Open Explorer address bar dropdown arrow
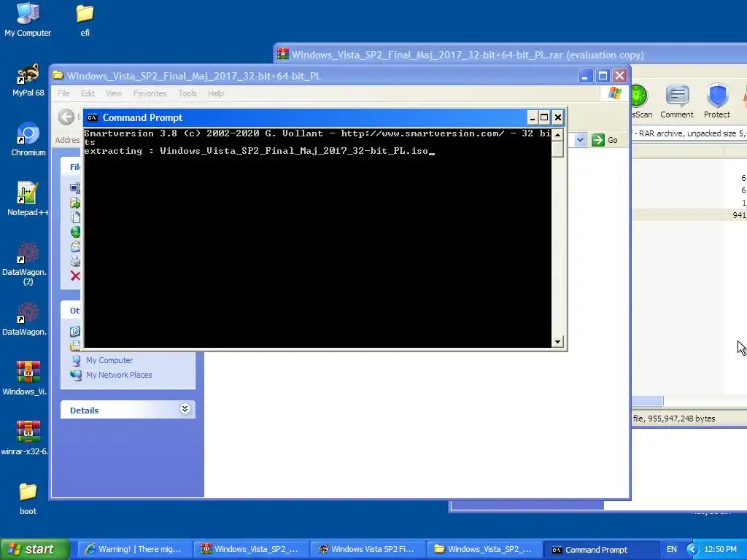The height and width of the screenshot is (560, 747). tap(580, 140)
